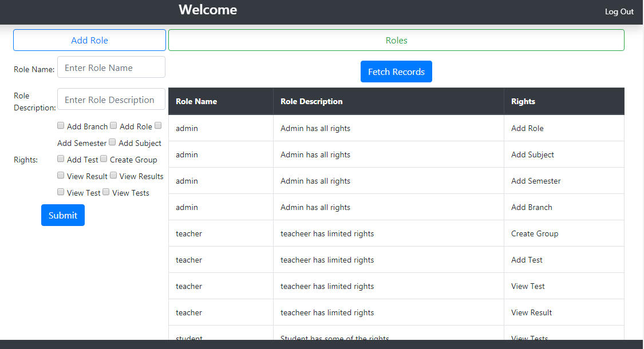This screenshot has width=644, height=349.
Task: Enable the Add Branch checkbox
Action: [x=61, y=125]
